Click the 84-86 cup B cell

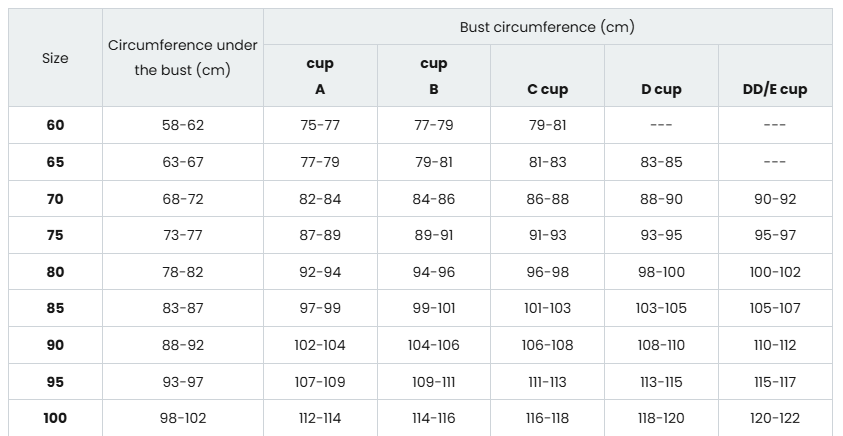click(434, 199)
